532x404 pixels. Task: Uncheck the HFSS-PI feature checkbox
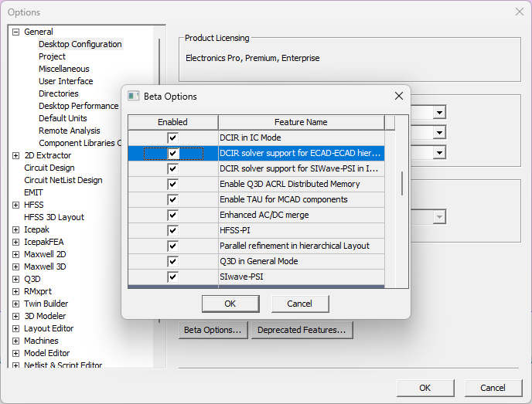[172, 230]
